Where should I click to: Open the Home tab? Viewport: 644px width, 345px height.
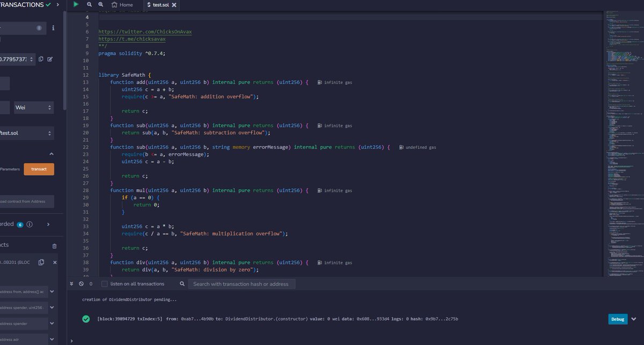pos(122,4)
